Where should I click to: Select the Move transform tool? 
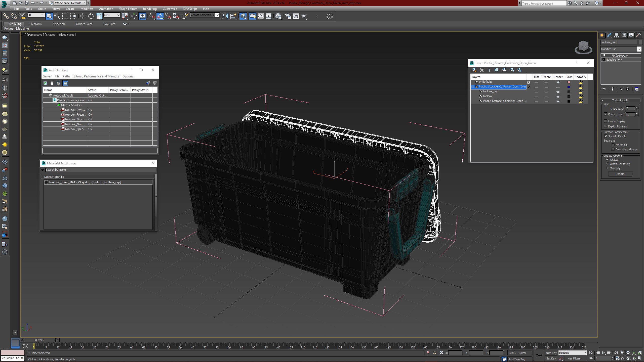pyautogui.click(x=83, y=16)
